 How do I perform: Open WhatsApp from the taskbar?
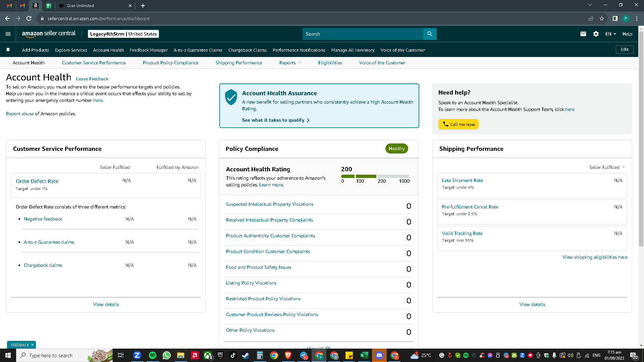(x=167, y=355)
